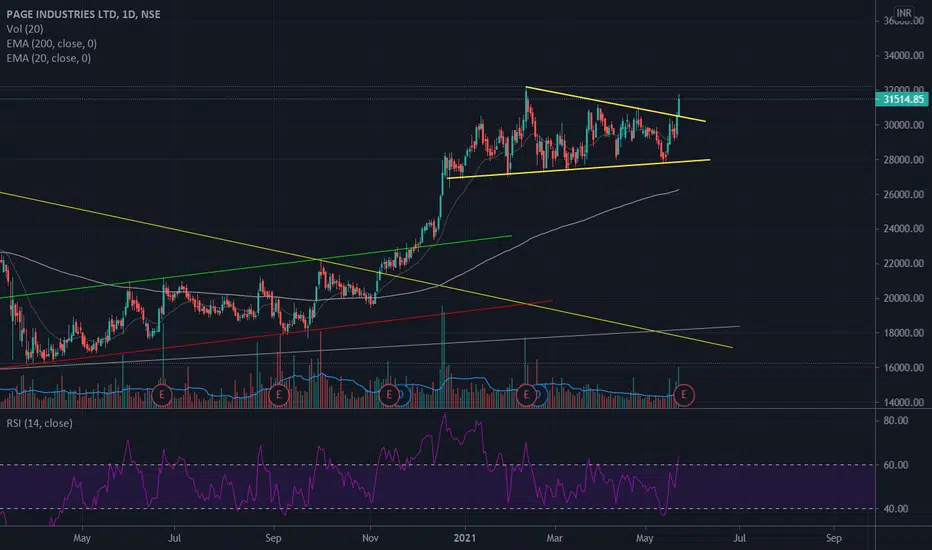Click the 16000.00 price axis label
The height and width of the screenshot is (550, 932).
pos(903,368)
